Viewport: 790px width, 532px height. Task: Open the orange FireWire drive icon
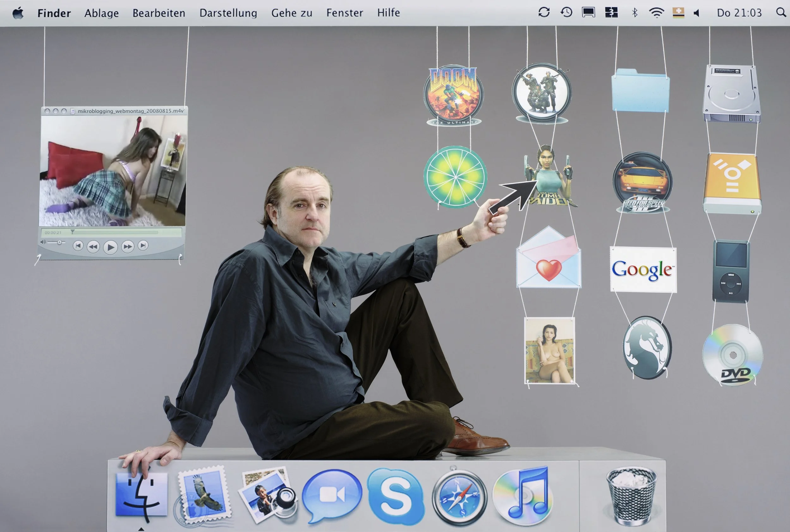732,184
